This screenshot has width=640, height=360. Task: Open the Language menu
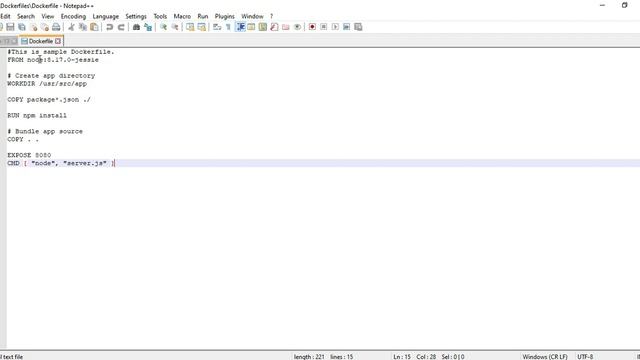tap(106, 16)
